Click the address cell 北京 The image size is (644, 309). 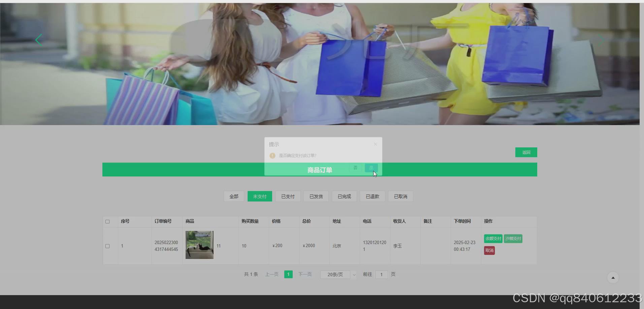click(x=337, y=246)
